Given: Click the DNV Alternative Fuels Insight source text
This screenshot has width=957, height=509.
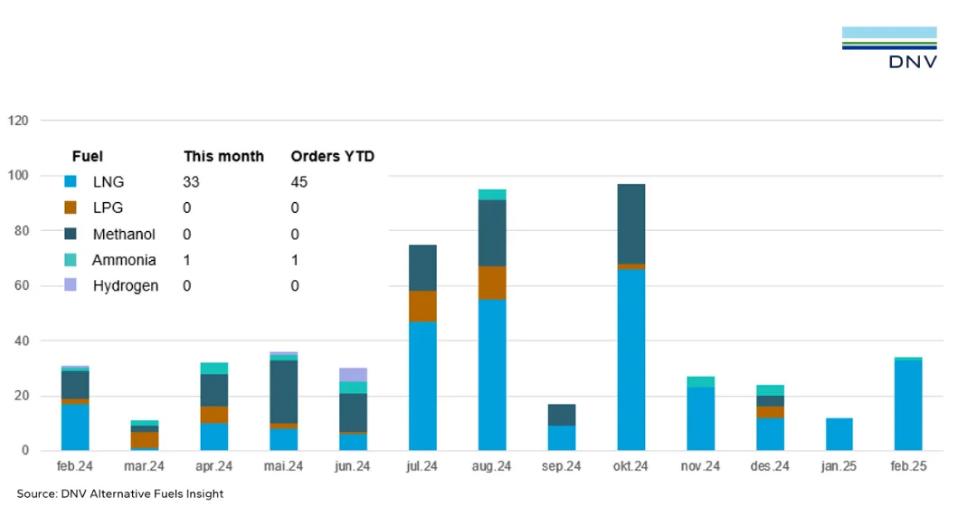Looking at the screenshot, I should [x=120, y=494].
